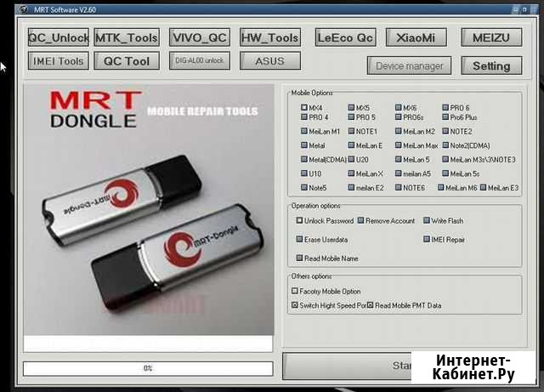544x392 pixels.
Task: Select the MeiLan E checkbox
Action: tap(351, 145)
